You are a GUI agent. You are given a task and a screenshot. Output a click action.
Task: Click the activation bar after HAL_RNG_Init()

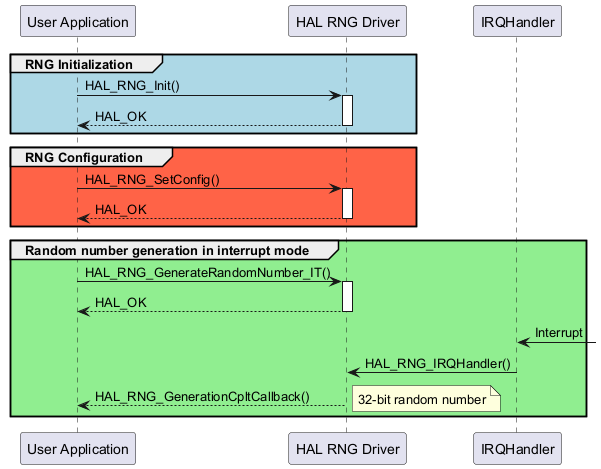[347, 110]
